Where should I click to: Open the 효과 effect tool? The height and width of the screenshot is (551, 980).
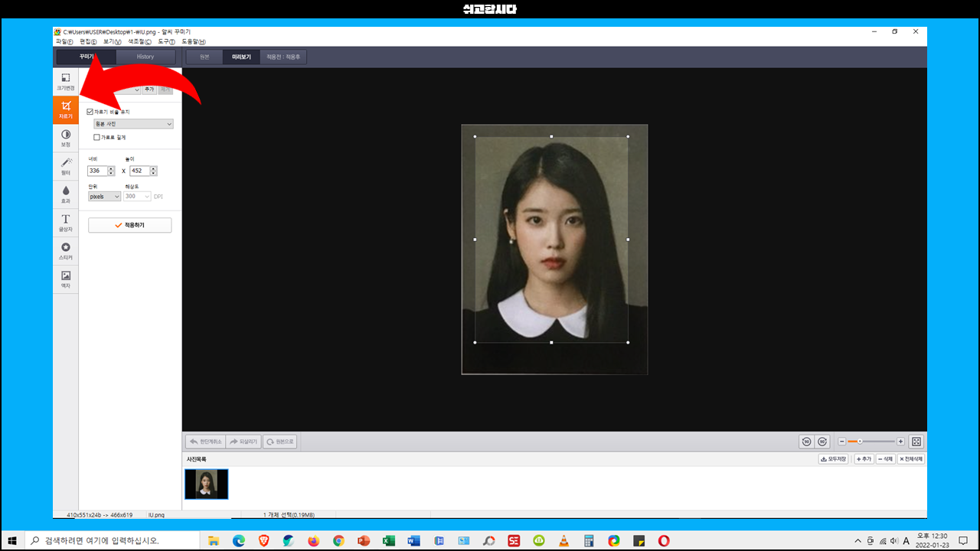(66, 194)
